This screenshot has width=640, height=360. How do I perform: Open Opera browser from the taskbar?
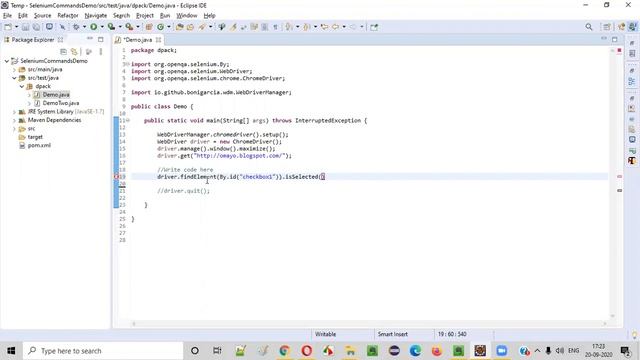point(307,351)
